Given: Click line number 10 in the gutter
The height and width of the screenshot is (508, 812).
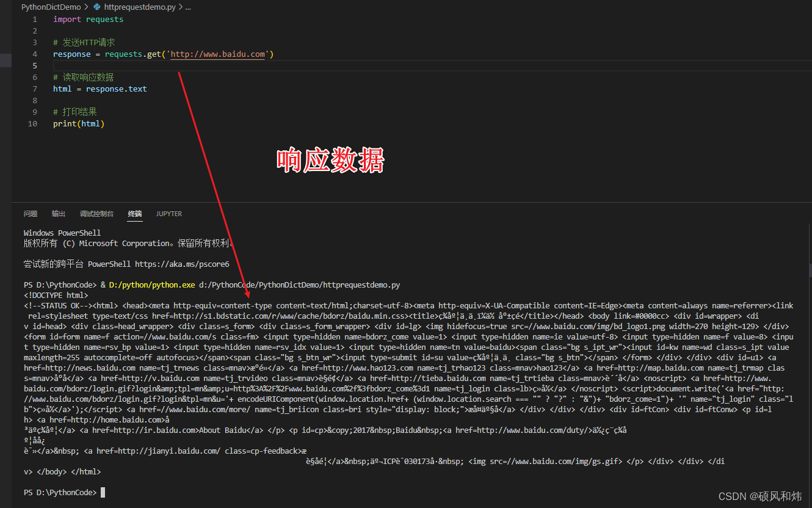Looking at the screenshot, I should tap(32, 124).
